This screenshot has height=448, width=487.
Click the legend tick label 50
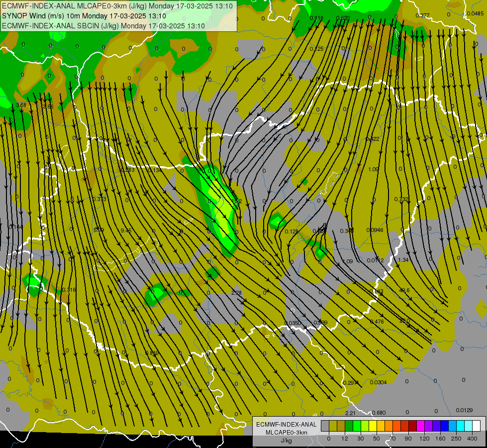[x=377, y=439]
